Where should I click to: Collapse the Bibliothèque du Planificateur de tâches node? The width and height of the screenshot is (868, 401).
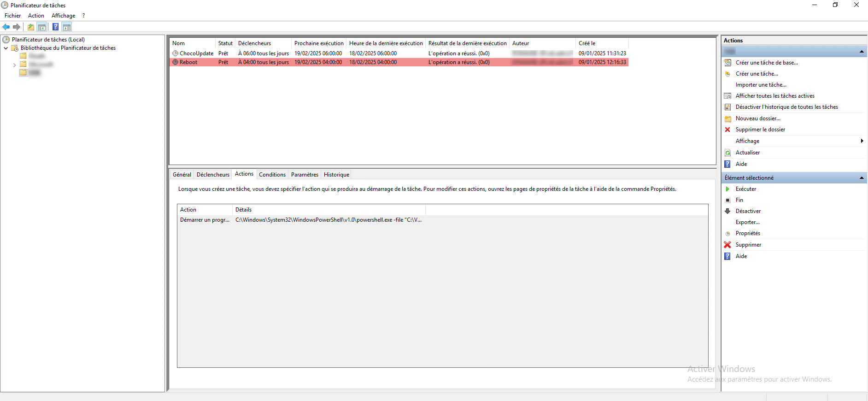(x=6, y=48)
